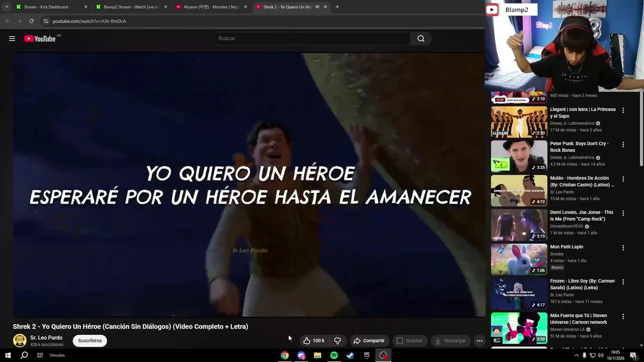Image resolution: width=644 pixels, height=362 pixels.
Task: Click the video player to pause playback
Action: click(x=249, y=185)
